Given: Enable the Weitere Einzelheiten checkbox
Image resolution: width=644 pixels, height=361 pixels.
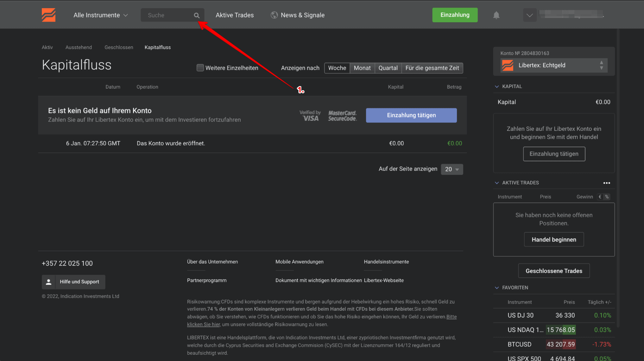Looking at the screenshot, I should [x=200, y=68].
